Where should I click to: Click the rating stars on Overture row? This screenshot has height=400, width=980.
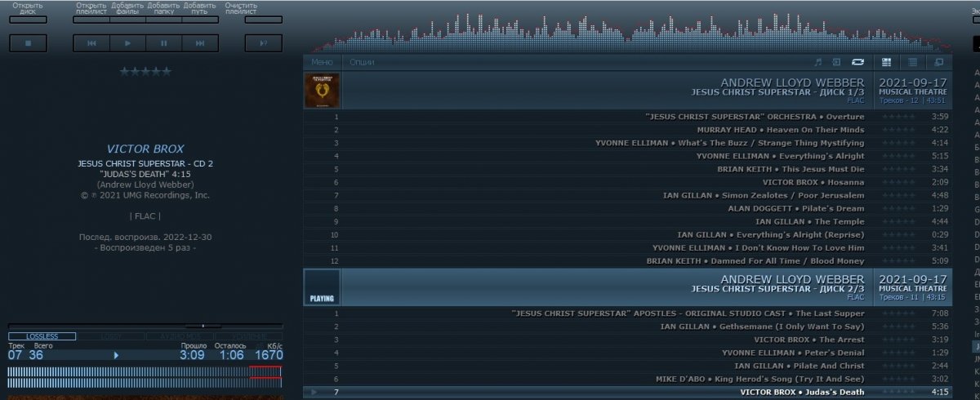coord(898,117)
